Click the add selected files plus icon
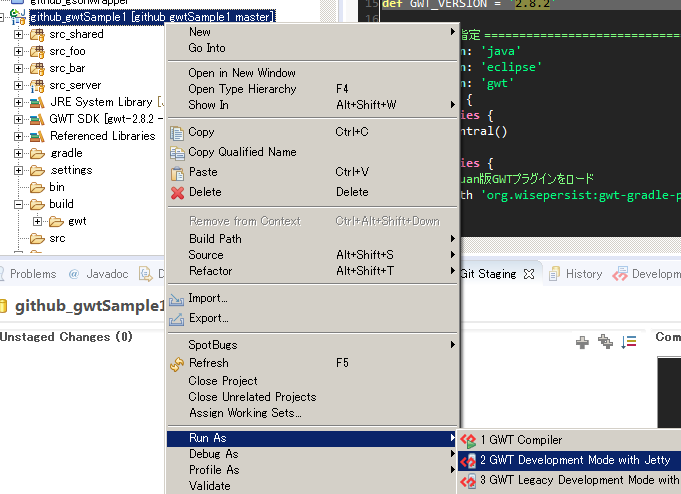 click(582, 342)
